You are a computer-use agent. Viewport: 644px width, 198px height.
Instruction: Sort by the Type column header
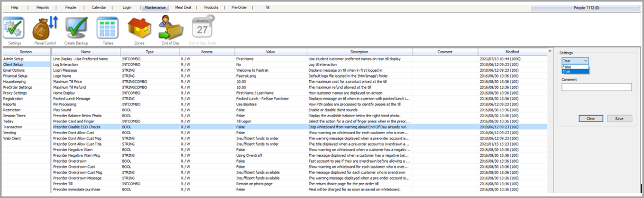click(150, 52)
